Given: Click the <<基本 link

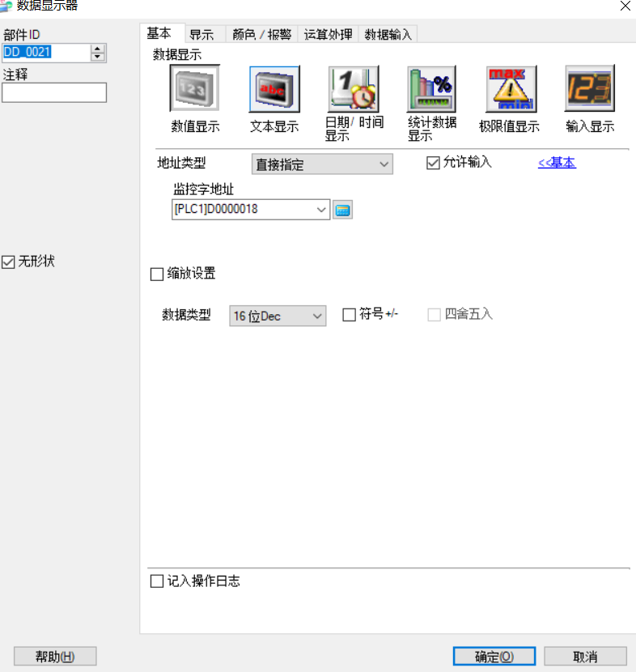Looking at the screenshot, I should pos(557,163).
